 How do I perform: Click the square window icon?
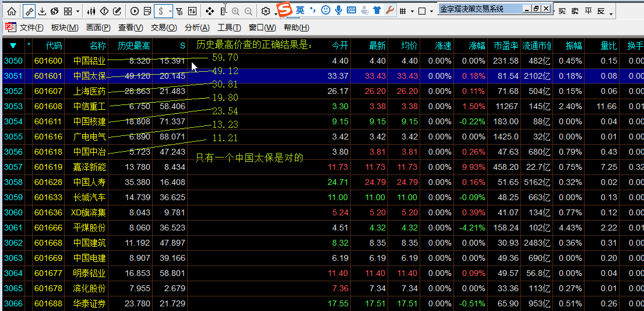[x=422, y=11]
